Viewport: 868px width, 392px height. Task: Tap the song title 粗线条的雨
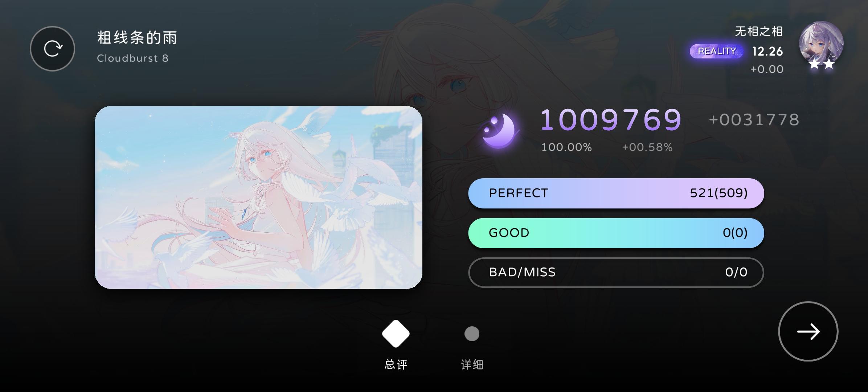pos(137,38)
